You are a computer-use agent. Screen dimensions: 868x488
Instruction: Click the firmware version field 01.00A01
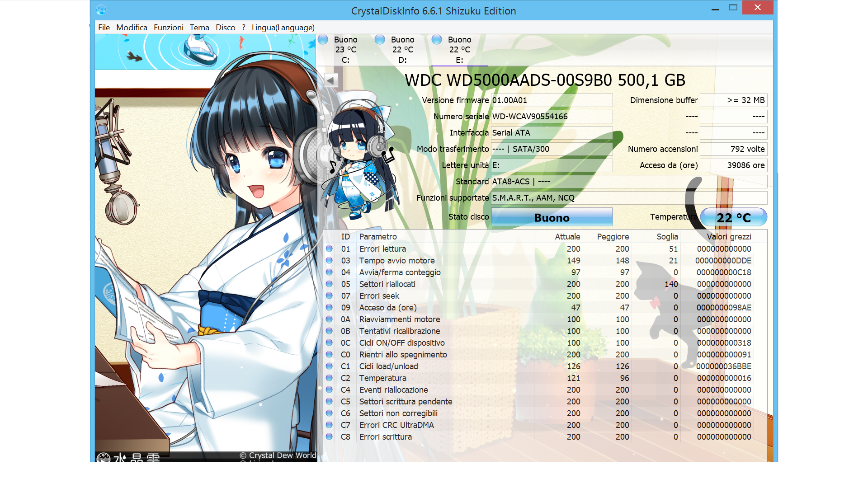[552, 100]
